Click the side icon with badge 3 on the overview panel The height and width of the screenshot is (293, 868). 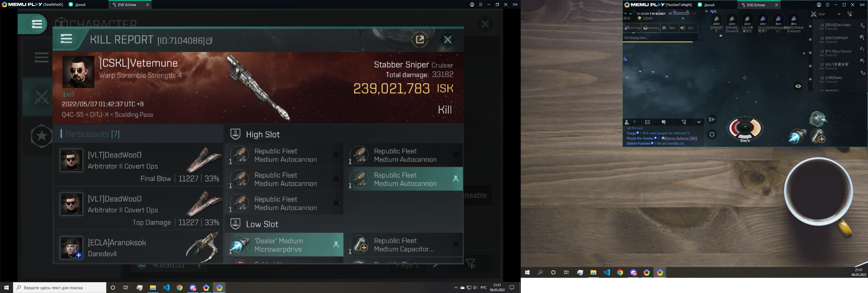[x=862, y=26]
